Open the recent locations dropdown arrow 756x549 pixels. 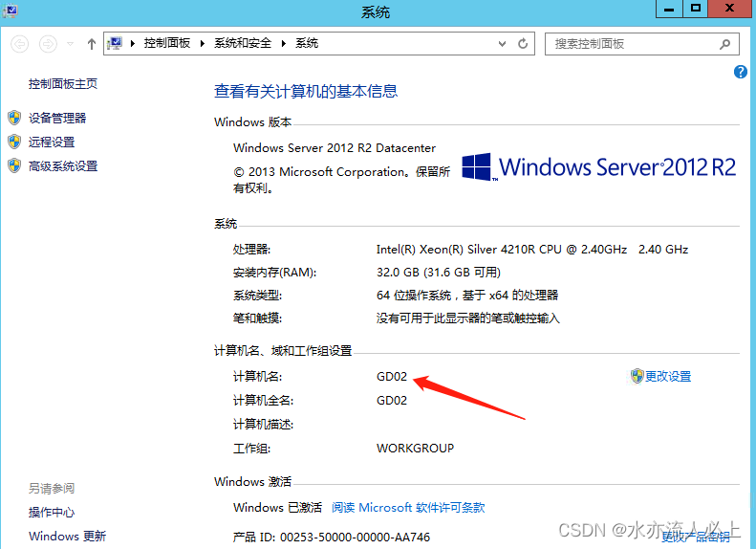point(71,44)
